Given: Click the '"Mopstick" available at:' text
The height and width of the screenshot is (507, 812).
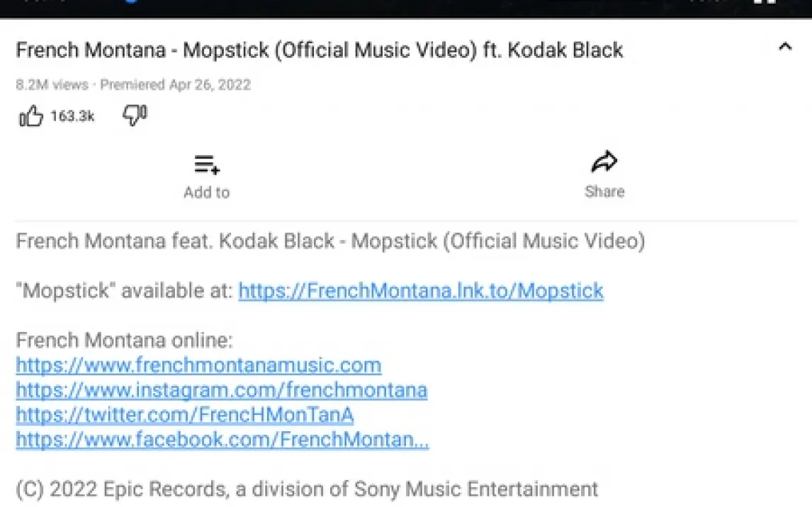Looking at the screenshot, I should (124, 290).
